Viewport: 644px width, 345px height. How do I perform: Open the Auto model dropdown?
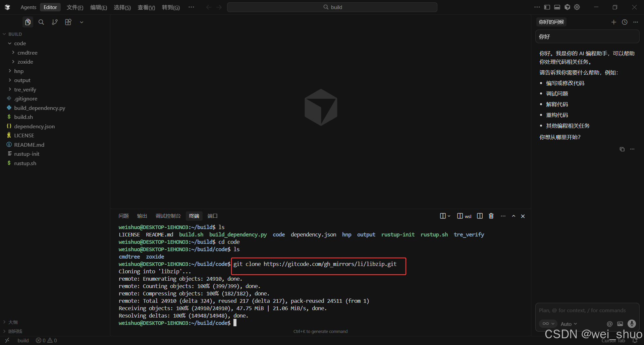click(569, 324)
